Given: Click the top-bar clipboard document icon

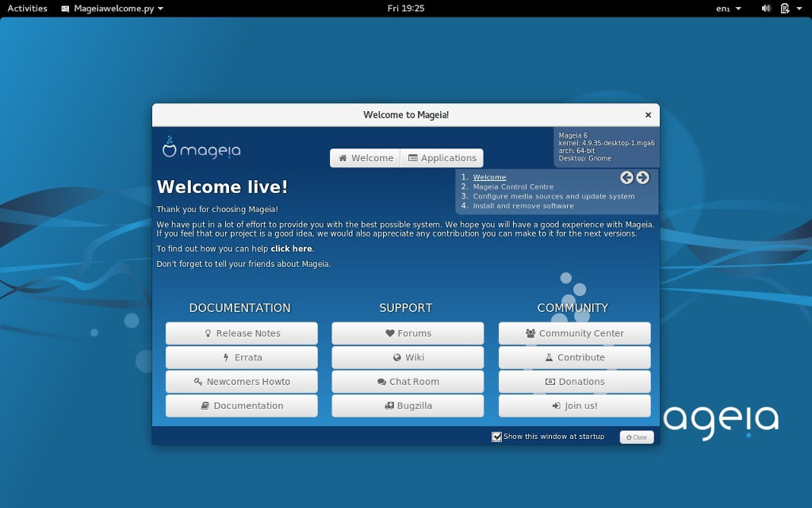Looking at the screenshot, I should pos(785,8).
